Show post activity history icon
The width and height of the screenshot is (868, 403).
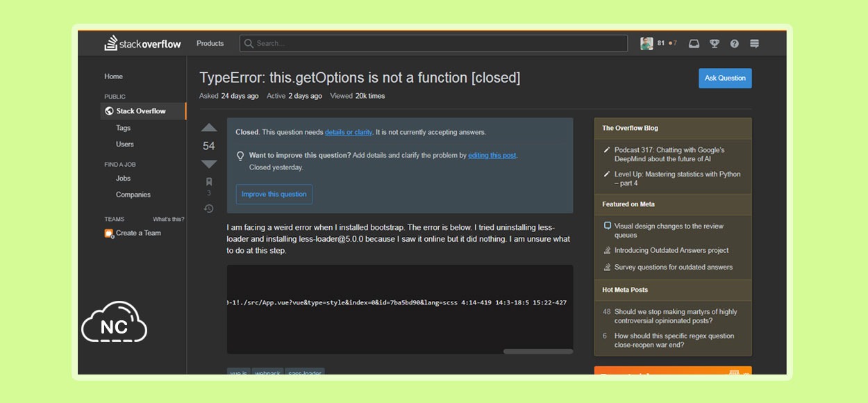[x=209, y=208]
